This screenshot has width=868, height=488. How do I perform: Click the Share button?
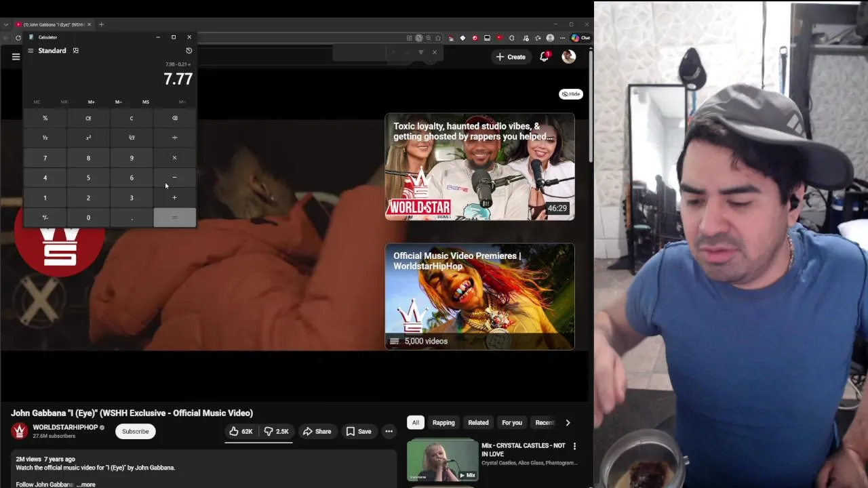coord(317,432)
